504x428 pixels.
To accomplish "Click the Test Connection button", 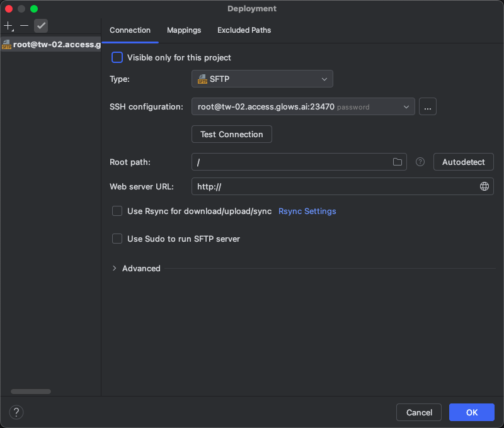I will tap(232, 134).
